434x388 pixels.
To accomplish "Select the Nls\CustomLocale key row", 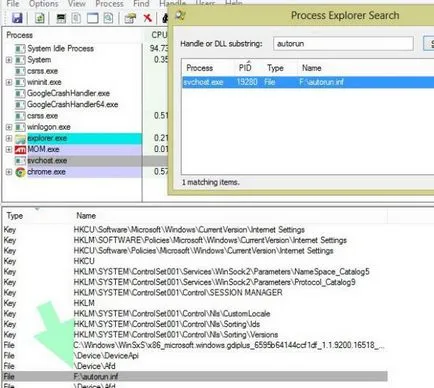I will coord(195,314).
